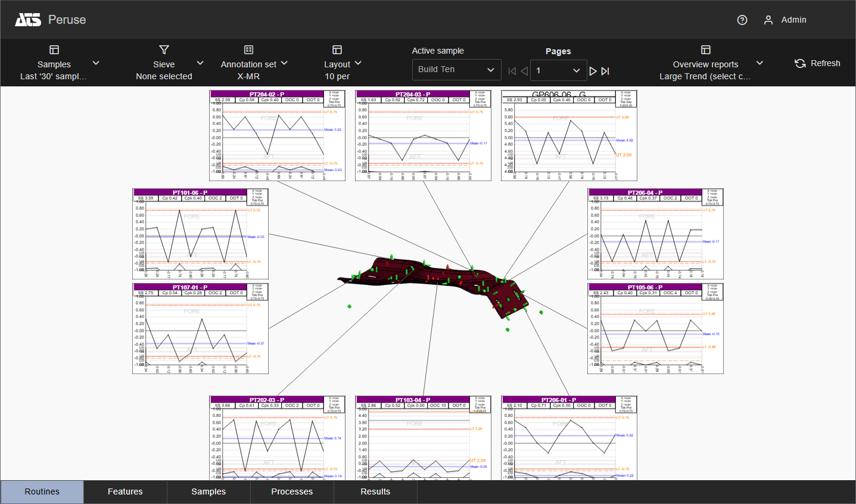Click the Overview reports icon
Image resolution: width=856 pixels, height=504 pixels.
pyautogui.click(x=705, y=50)
